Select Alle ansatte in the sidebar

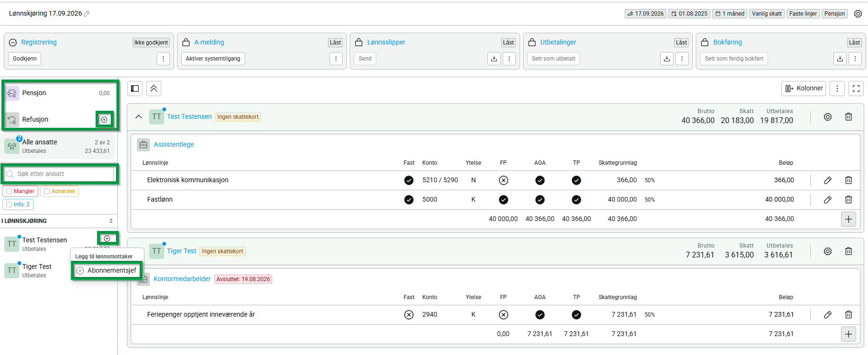point(58,146)
